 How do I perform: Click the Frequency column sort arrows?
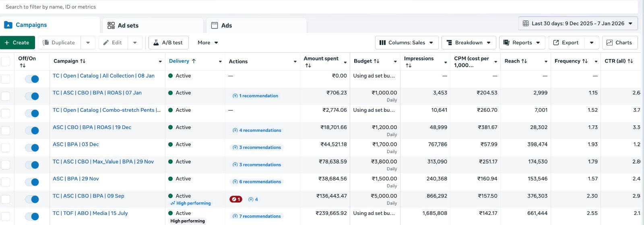[x=585, y=61]
